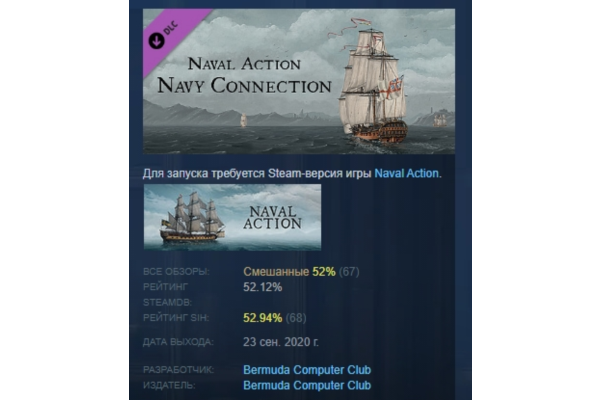Click the Смешанные review summary
The image size is (600, 400).
[276, 272]
